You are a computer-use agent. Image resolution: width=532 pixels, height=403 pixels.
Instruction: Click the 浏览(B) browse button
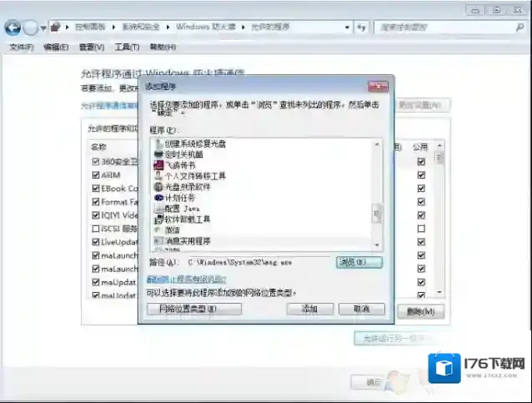coord(359,263)
